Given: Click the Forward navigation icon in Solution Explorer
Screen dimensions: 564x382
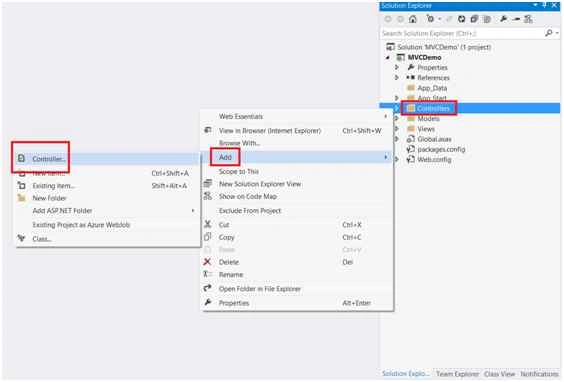Looking at the screenshot, I should click(400, 19).
